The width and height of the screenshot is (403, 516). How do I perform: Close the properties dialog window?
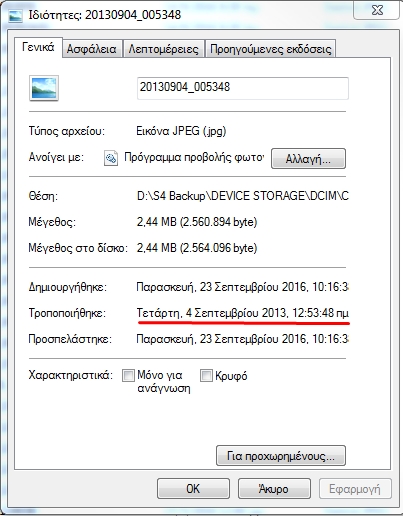click(x=377, y=10)
